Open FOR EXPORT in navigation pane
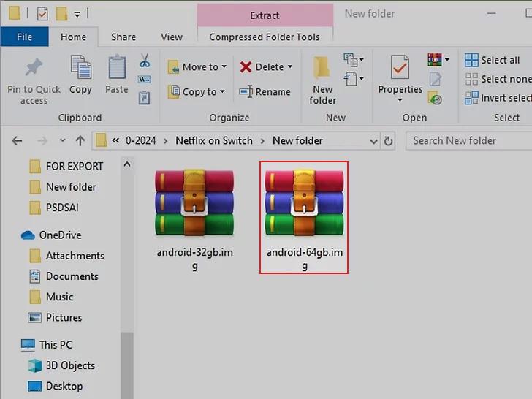The height and width of the screenshot is (399, 532). (x=66, y=167)
